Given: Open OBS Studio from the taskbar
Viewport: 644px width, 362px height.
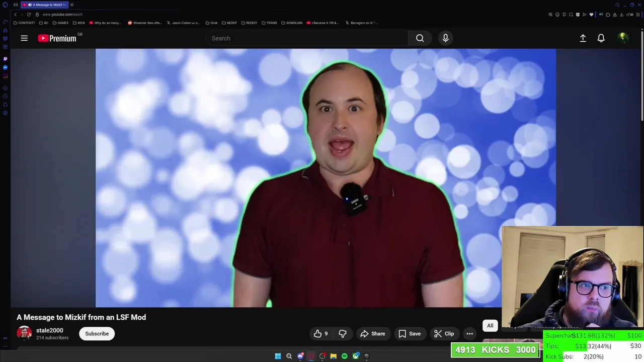Looking at the screenshot, I should (x=323, y=356).
